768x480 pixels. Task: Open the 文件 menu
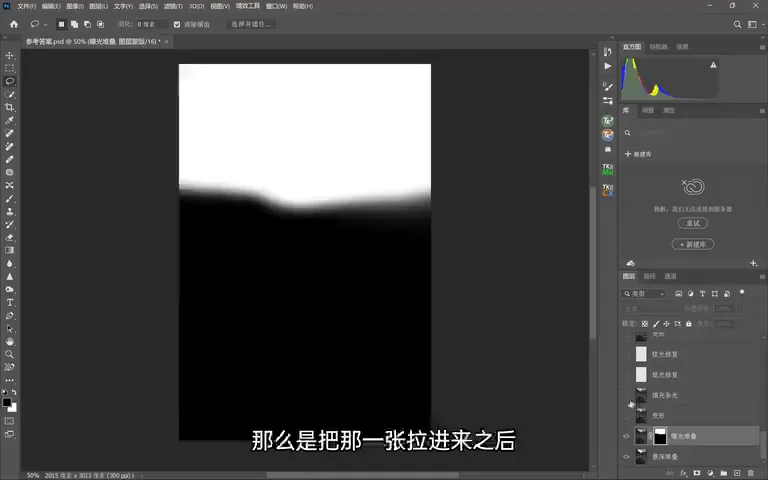pyautogui.click(x=26, y=6)
